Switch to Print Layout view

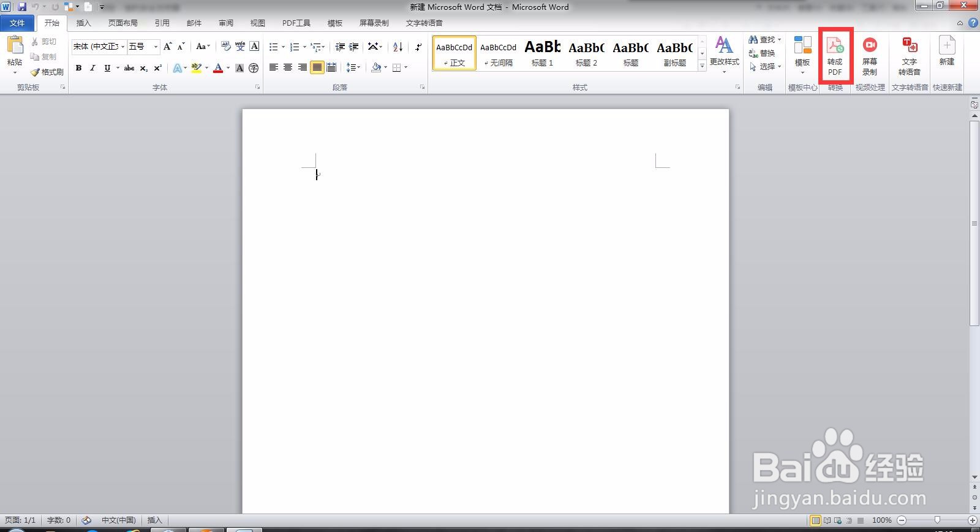tap(815, 520)
